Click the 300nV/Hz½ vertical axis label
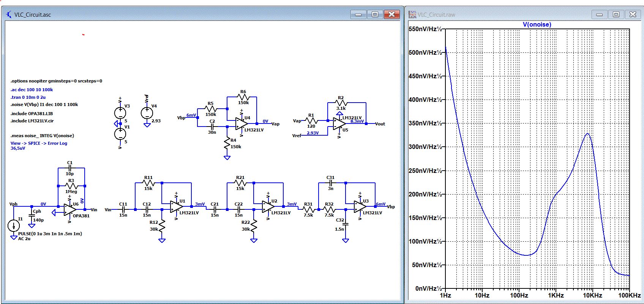The width and height of the screenshot is (644, 304). 425,147
